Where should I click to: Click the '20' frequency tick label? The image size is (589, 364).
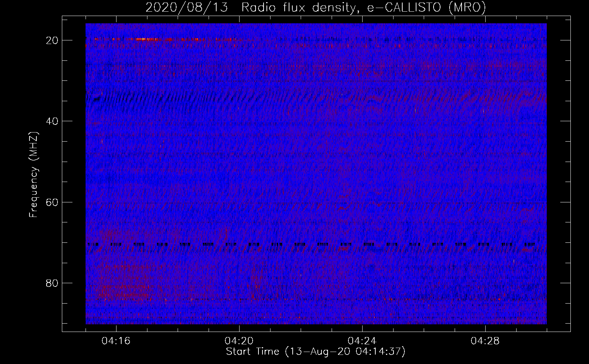[52, 40]
